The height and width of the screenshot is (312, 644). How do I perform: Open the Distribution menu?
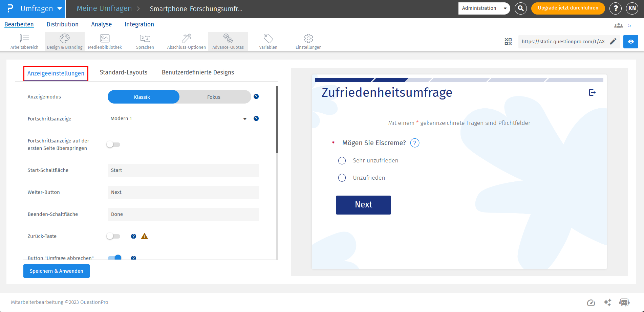(62, 24)
